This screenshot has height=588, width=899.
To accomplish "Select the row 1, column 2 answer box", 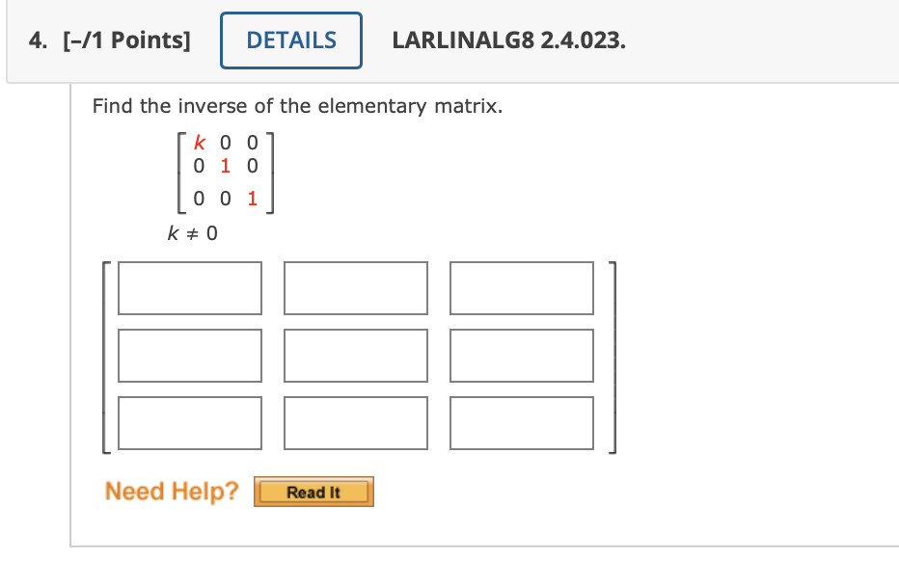I will [x=356, y=288].
